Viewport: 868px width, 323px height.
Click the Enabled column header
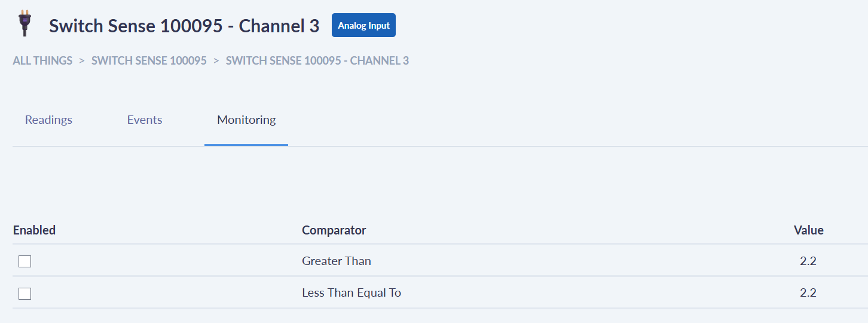point(34,230)
